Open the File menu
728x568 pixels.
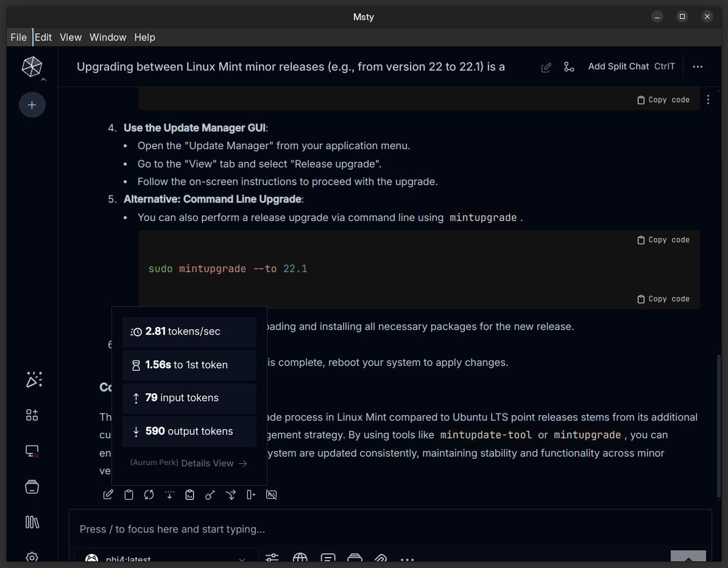click(x=19, y=37)
